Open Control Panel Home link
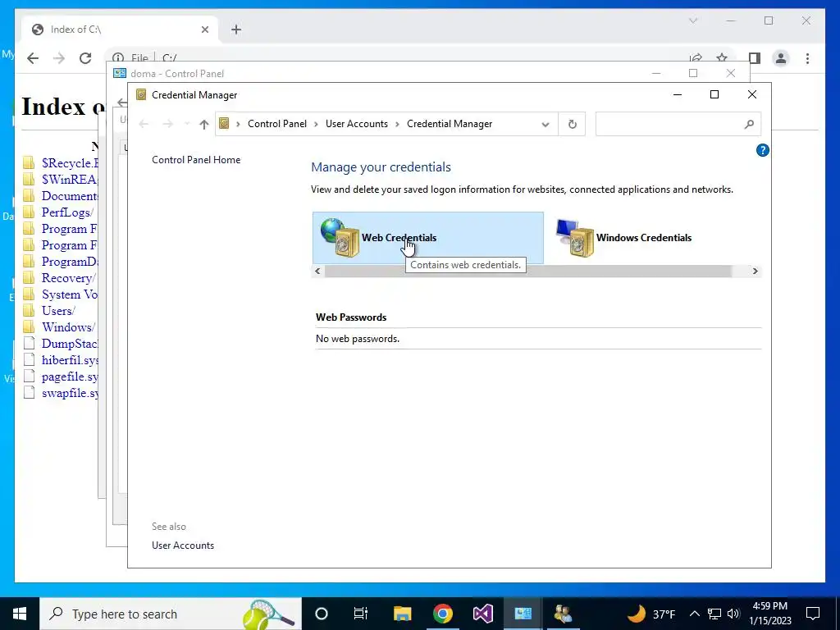The image size is (840, 630). pyautogui.click(x=196, y=160)
